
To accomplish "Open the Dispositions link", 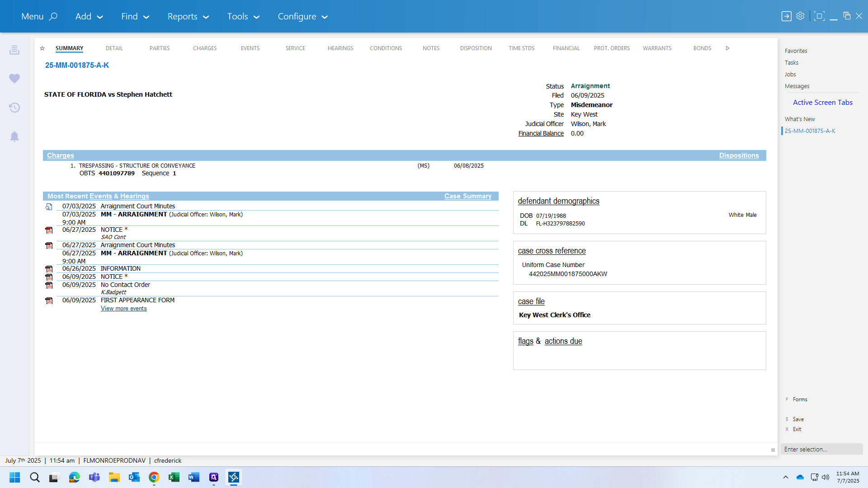I will coord(739,155).
